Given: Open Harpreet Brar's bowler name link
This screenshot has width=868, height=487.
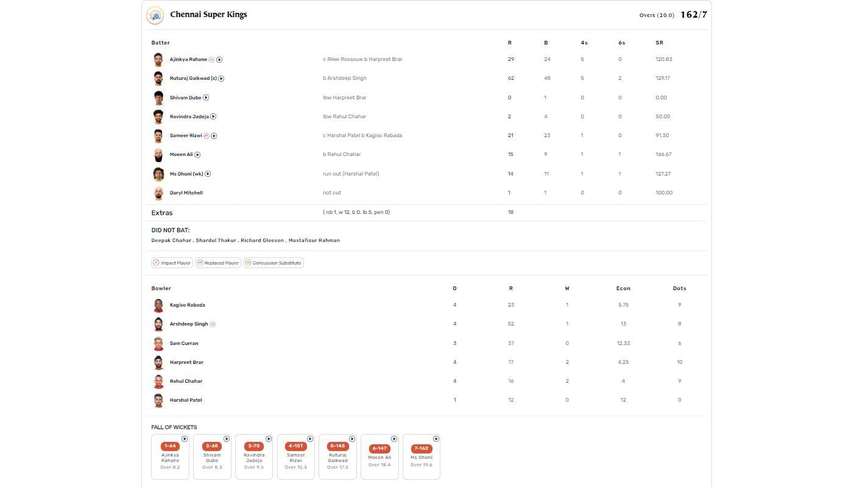Looking at the screenshot, I should point(186,362).
